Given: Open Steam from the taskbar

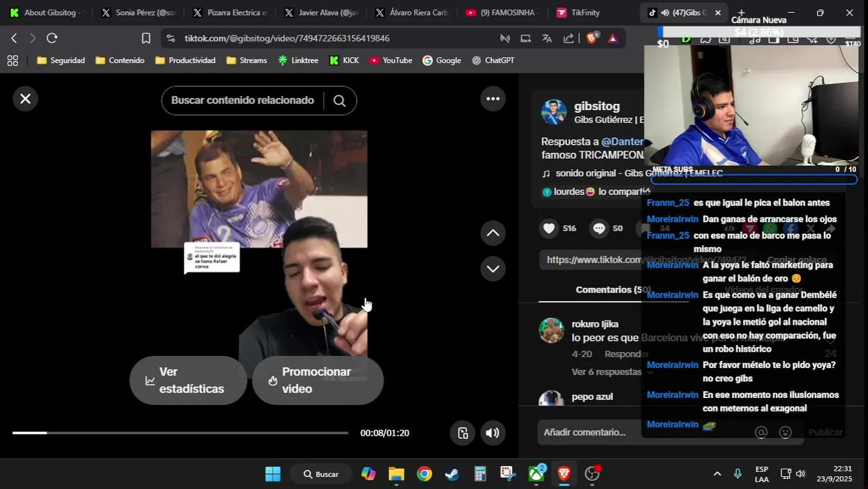Looking at the screenshot, I should (x=452, y=474).
